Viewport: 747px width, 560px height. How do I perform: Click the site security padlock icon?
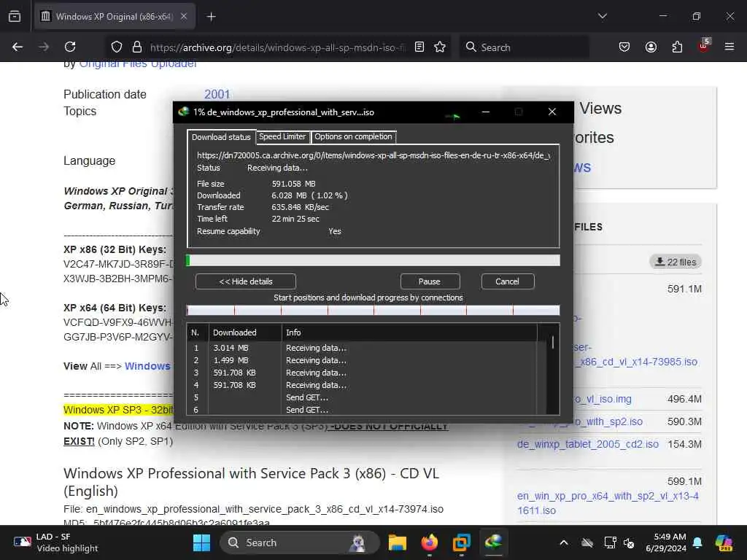point(137,47)
